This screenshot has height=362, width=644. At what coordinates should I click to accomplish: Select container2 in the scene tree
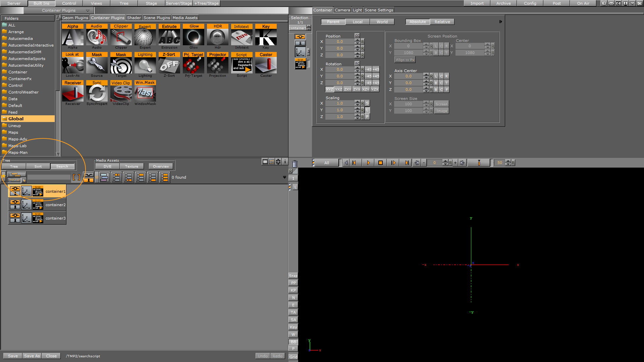click(55, 205)
